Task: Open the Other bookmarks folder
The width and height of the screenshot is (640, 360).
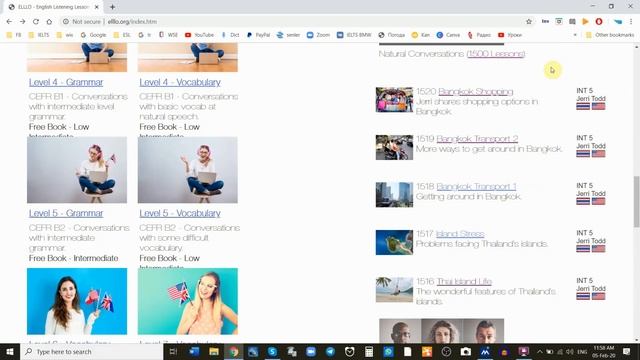Action: click(x=610, y=35)
